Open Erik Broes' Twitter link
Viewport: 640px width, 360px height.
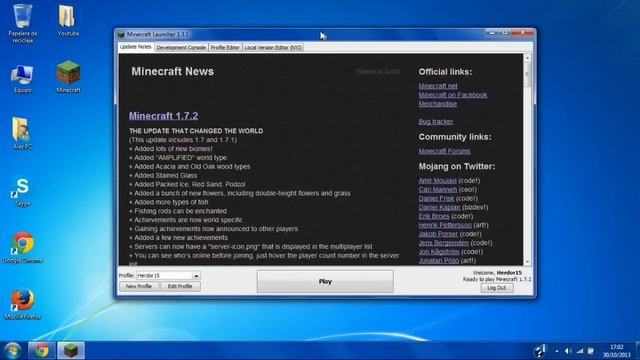434,216
